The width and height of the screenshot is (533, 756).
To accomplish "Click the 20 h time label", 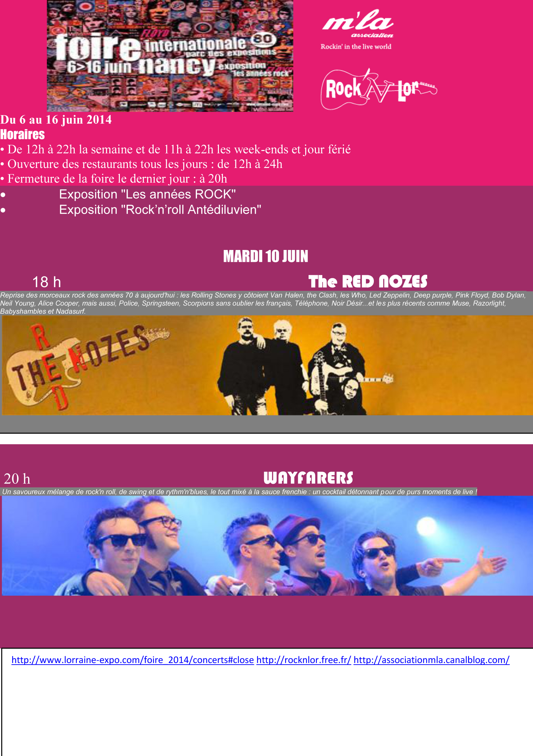I will point(17,479).
